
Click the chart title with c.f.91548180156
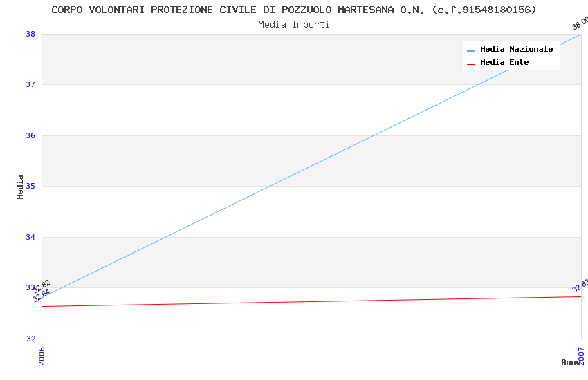(294, 10)
